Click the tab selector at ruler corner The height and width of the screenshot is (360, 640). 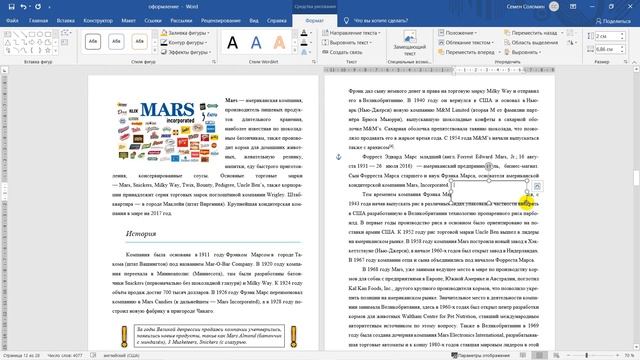click(4, 70)
